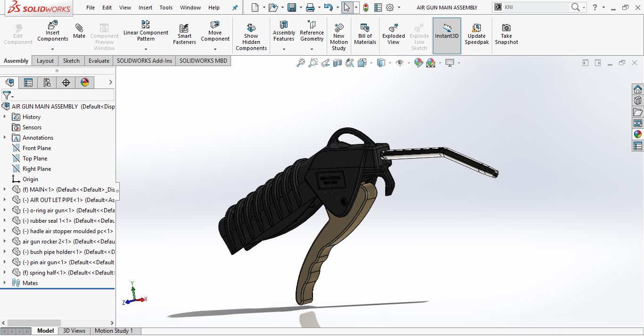Open Assembly Features dropdown arrow
Viewport: 644px width, 336px height.
(284, 49)
